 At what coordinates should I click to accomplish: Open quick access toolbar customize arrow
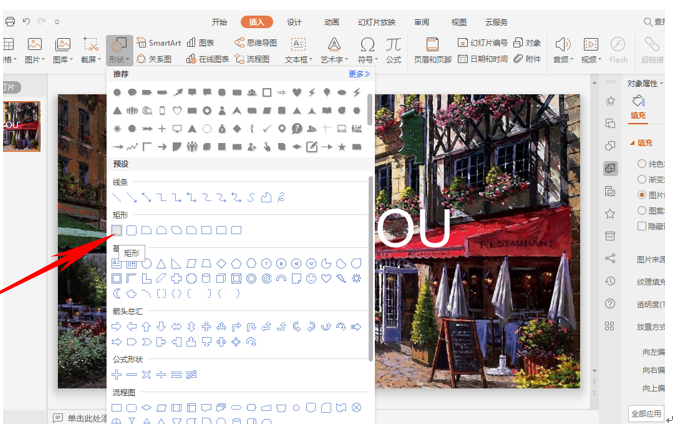(x=57, y=22)
